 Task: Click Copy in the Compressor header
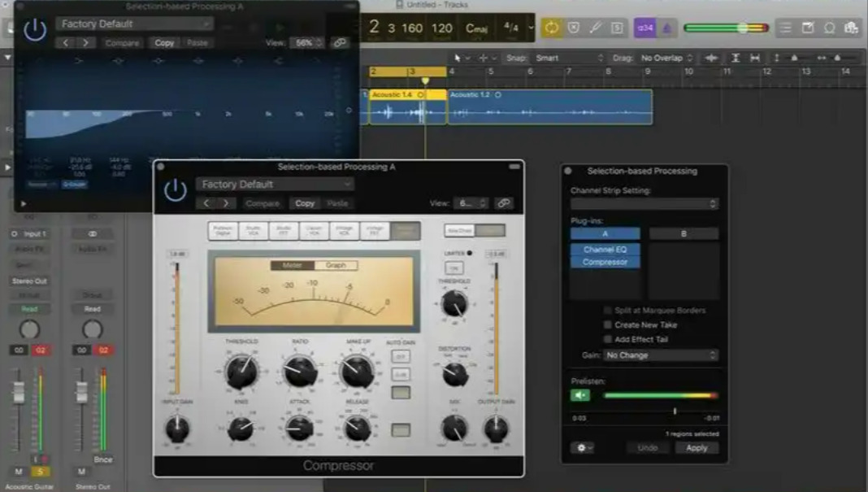coord(305,203)
